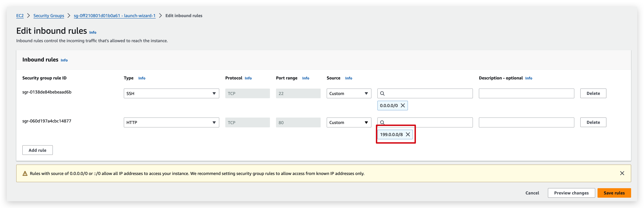This screenshot has height=208, width=644.
Task: Click Preview changes
Action: click(571, 193)
